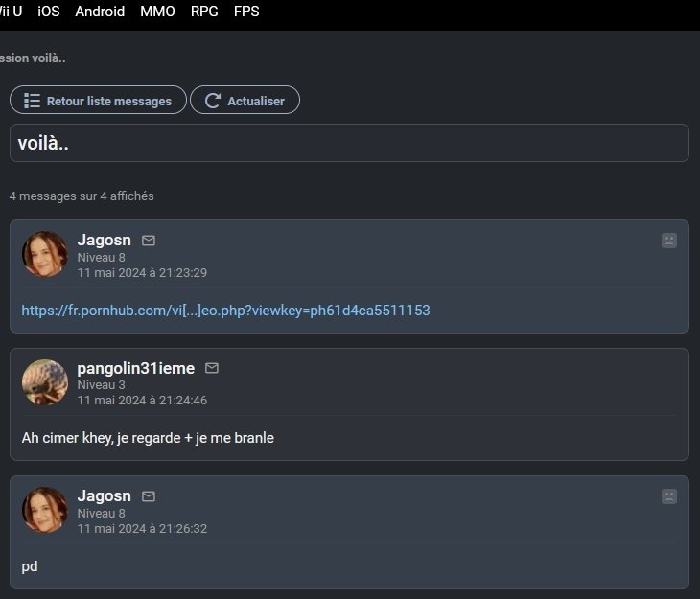Click the report icon on Jagosn's last post
This screenshot has width=700, height=599.
(x=669, y=496)
